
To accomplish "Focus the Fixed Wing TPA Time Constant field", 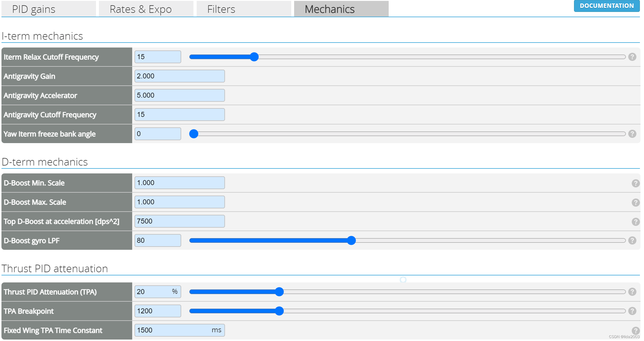I will tap(174, 330).
